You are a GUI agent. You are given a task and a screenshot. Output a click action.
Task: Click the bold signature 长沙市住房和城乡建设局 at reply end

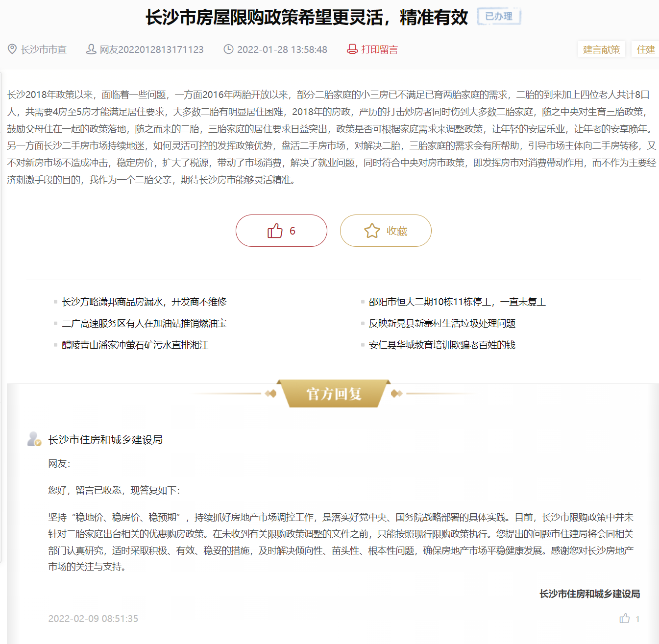point(590,594)
